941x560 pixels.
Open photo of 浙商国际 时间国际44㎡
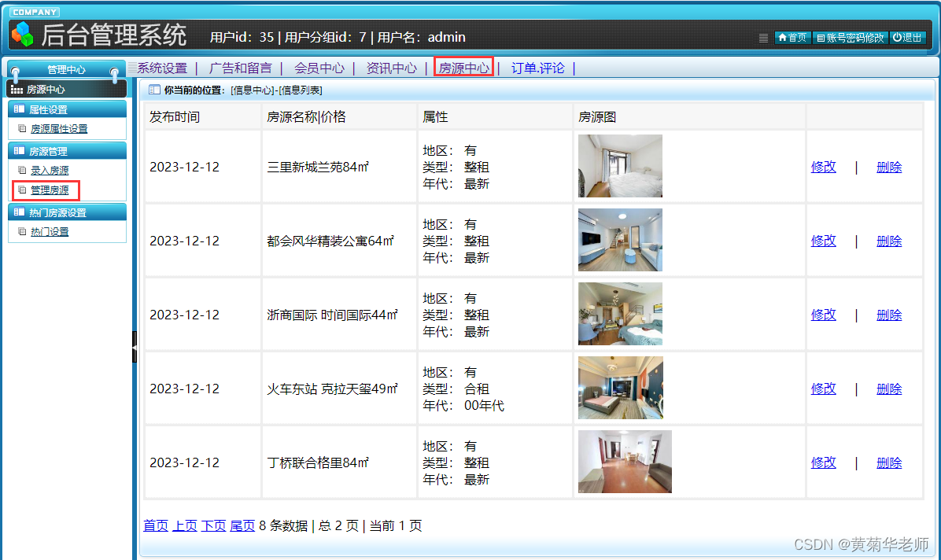[x=620, y=313]
